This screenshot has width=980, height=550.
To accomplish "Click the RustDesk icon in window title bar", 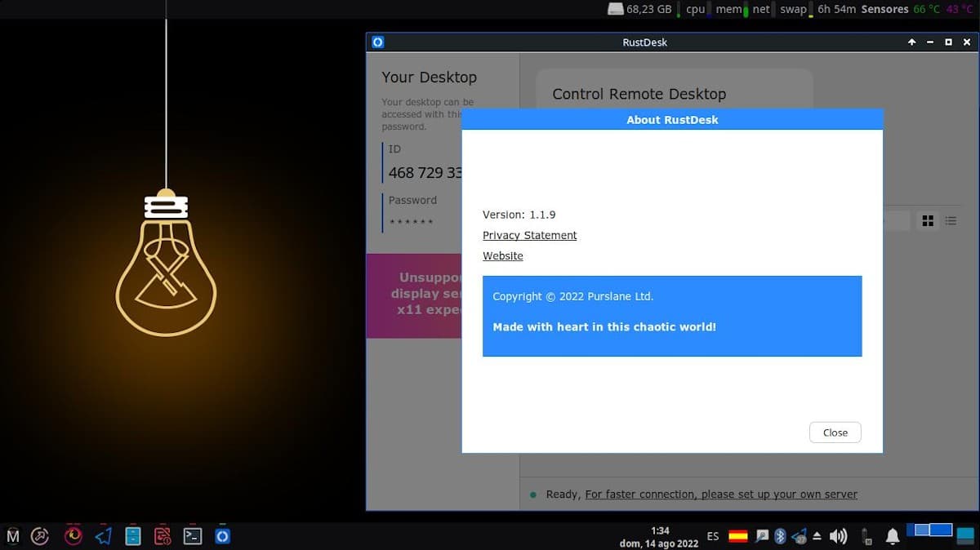I will pos(377,42).
